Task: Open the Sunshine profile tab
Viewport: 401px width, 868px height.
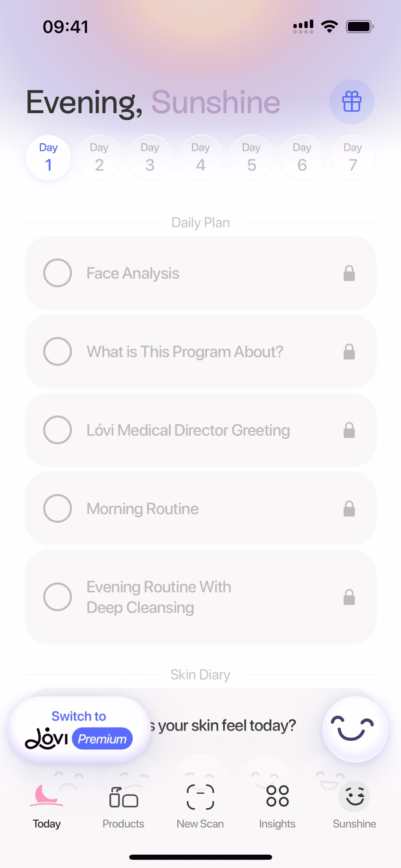Action: 354,797
